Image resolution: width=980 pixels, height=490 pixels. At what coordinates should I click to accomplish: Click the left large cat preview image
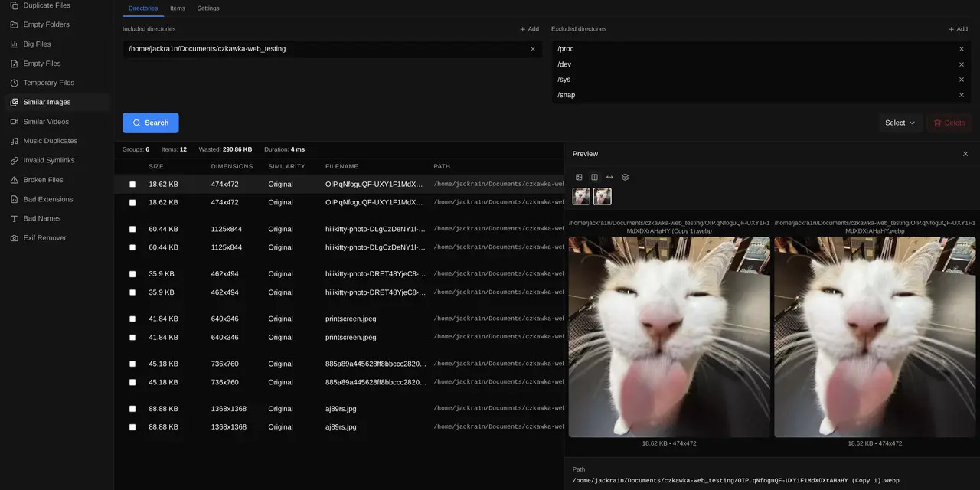(669, 337)
